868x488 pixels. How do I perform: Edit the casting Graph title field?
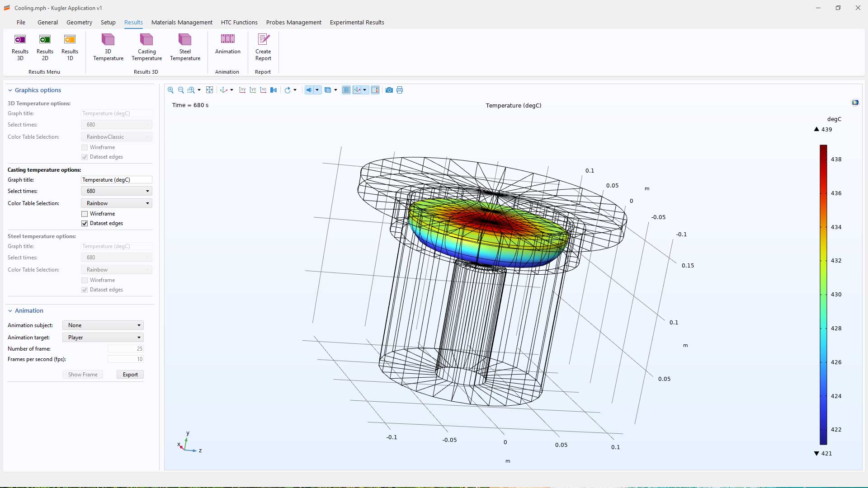(117, 180)
